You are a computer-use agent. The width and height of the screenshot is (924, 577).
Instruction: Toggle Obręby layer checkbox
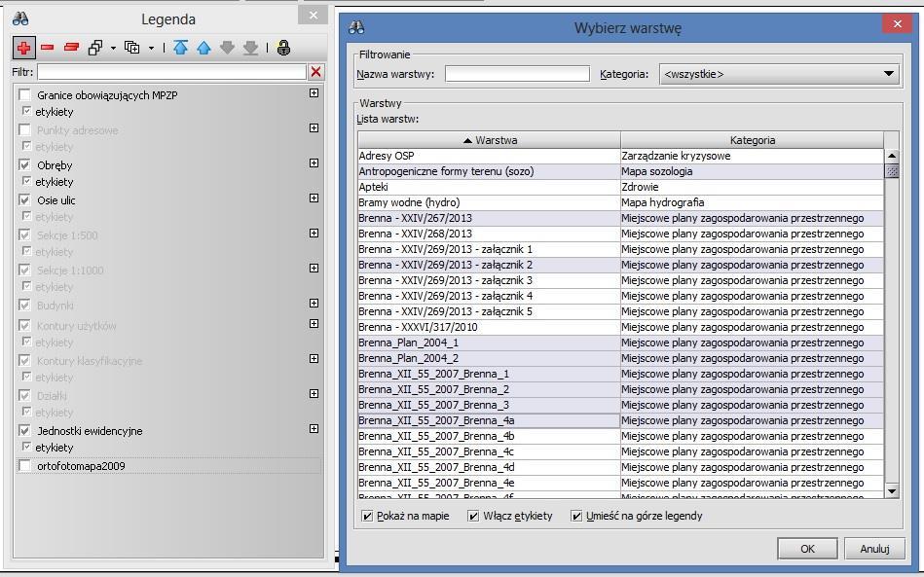[x=24, y=164]
